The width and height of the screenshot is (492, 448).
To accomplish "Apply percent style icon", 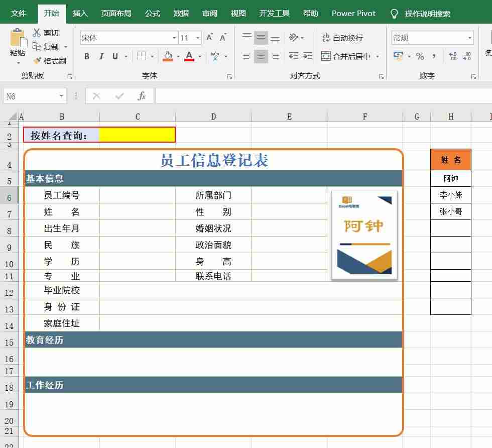I will 420,57.
